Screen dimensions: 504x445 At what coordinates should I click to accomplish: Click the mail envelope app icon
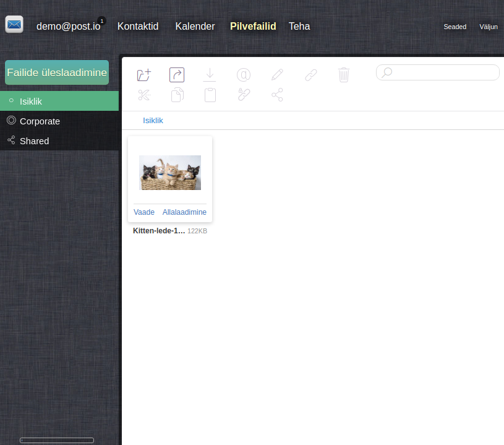(x=14, y=25)
